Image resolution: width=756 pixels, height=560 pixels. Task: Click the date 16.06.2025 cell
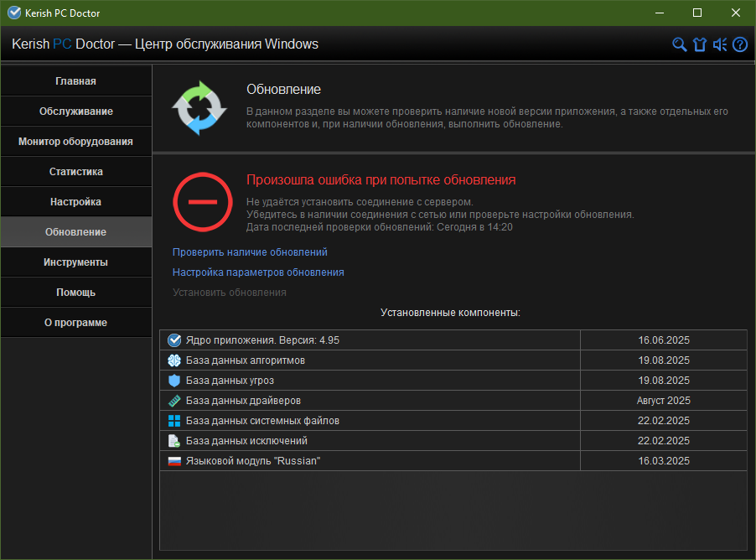(x=664, y=340)
